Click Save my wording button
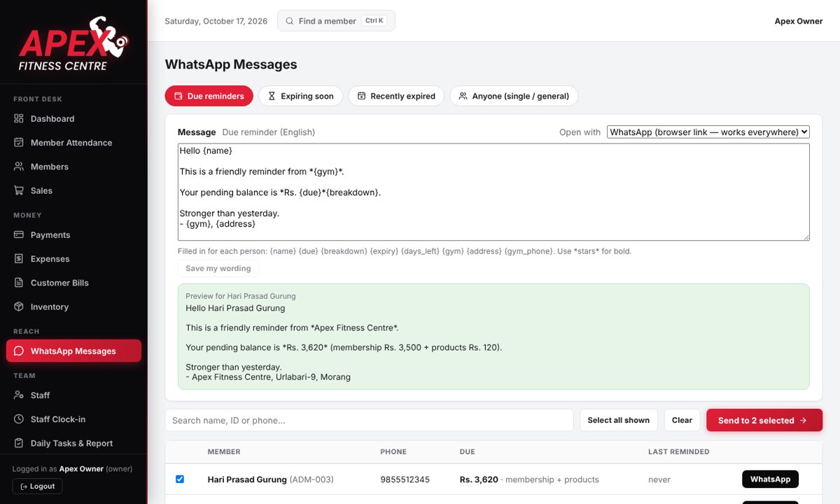This screenshot has width=840, height=504. pos(218,269)
